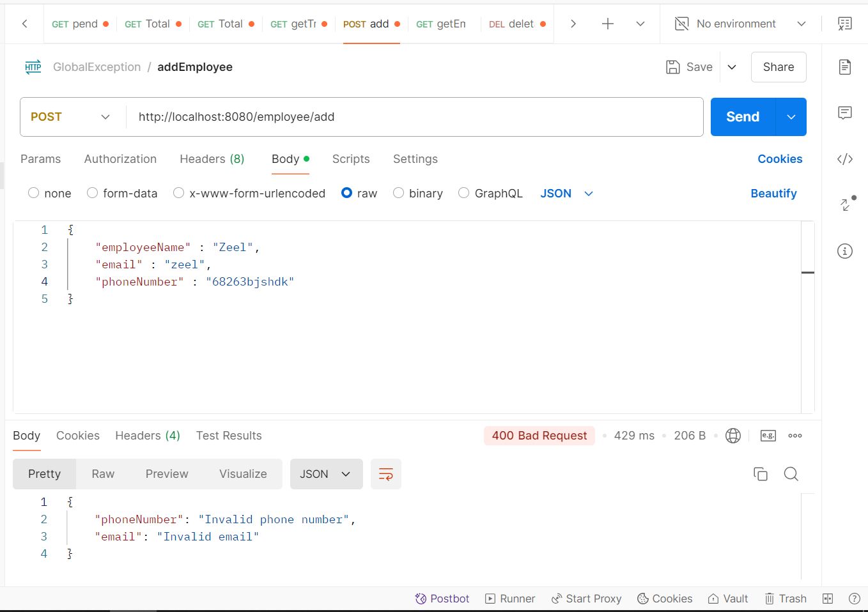The height and width of the screenshot is (612, 868).
Task: Open the request Settings tab
Action: click(x=415, y=159)
